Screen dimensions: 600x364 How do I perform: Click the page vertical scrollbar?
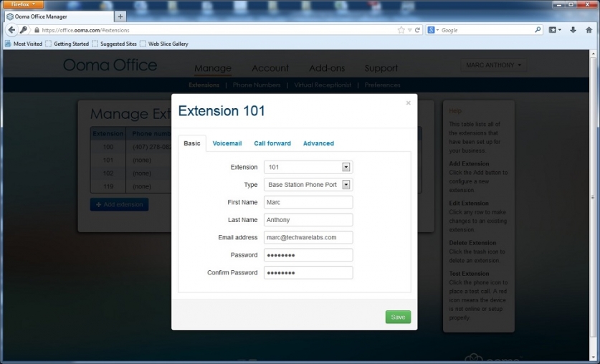pyautogui.click(x=594, y=197)
